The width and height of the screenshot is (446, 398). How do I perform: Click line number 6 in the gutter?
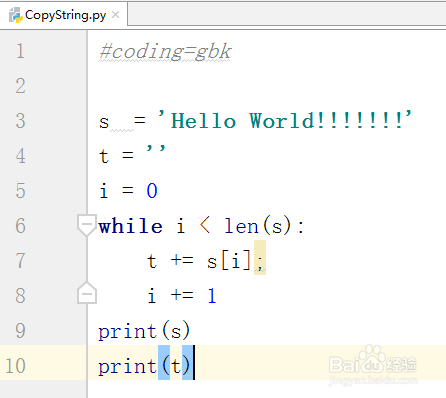(x=20, y=226)
